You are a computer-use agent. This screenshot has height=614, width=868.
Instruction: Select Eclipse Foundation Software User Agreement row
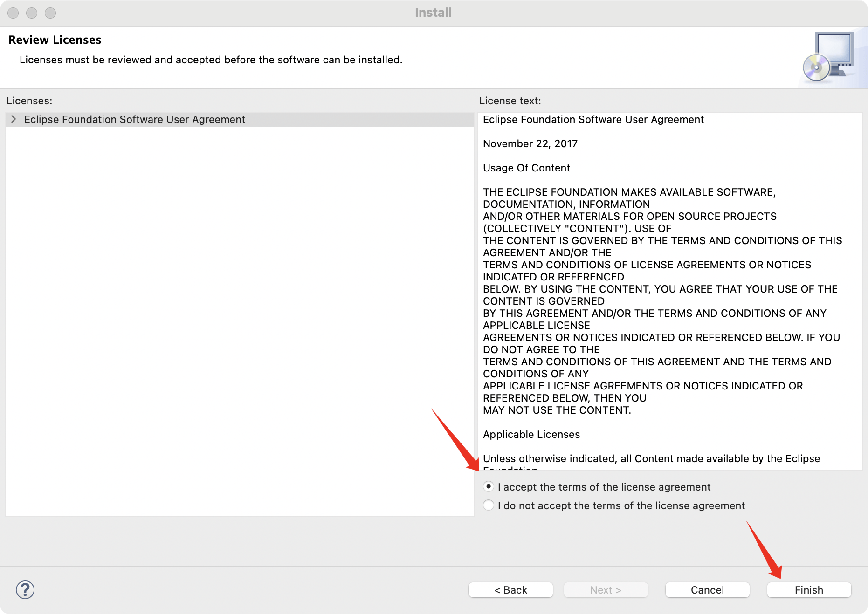(240, 119)
